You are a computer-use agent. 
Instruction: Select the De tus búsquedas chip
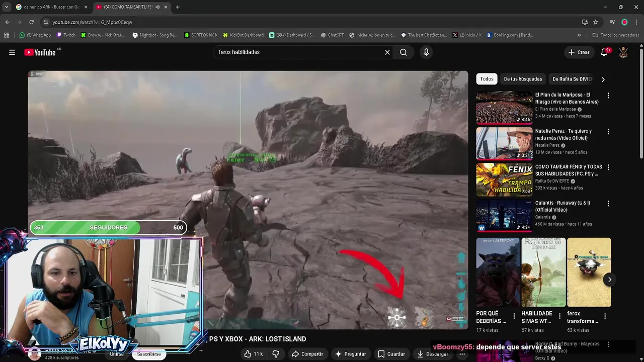(523, 79)
